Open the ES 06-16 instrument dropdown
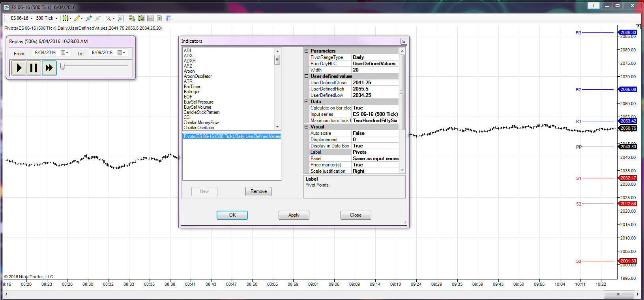 pyautogui.click(x=22, y=18)
